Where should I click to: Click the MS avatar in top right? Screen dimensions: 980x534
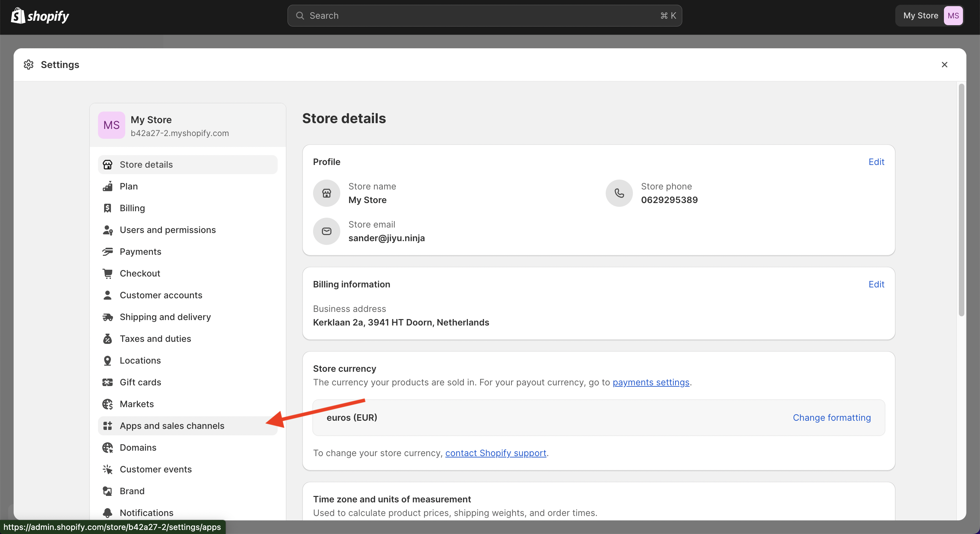[953, 16]
